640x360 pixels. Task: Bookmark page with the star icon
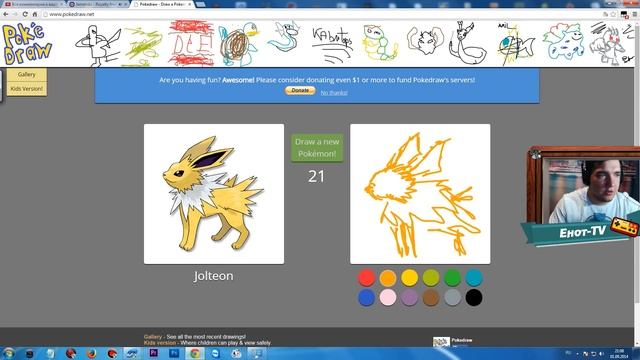[613, 14]
